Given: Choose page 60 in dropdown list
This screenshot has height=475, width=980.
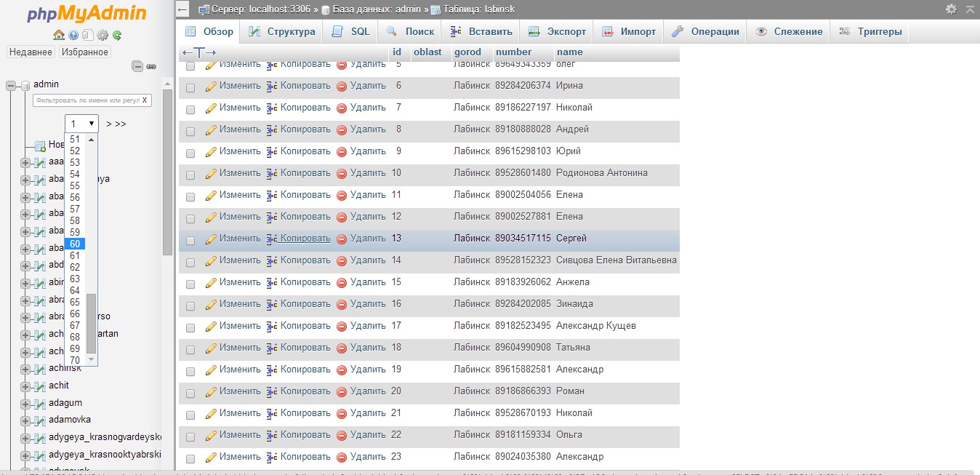Looking at the screenshot, I should click(75, 244).
